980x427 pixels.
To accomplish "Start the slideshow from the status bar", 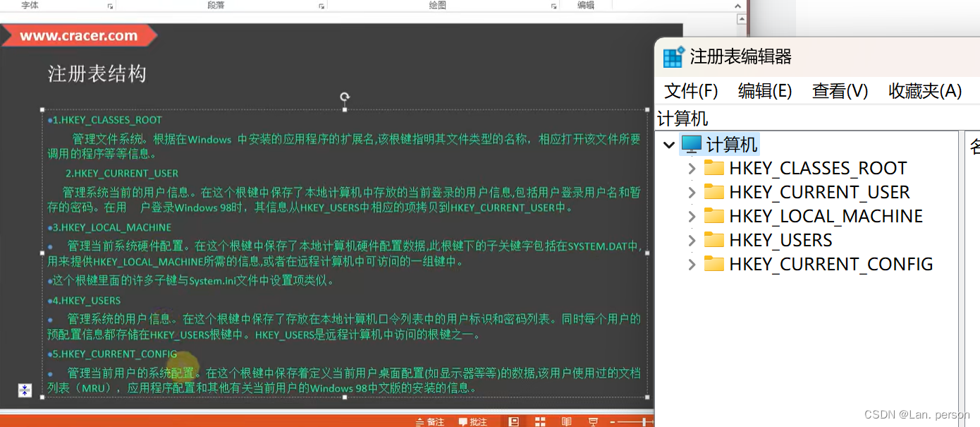I will pos(593,421).
